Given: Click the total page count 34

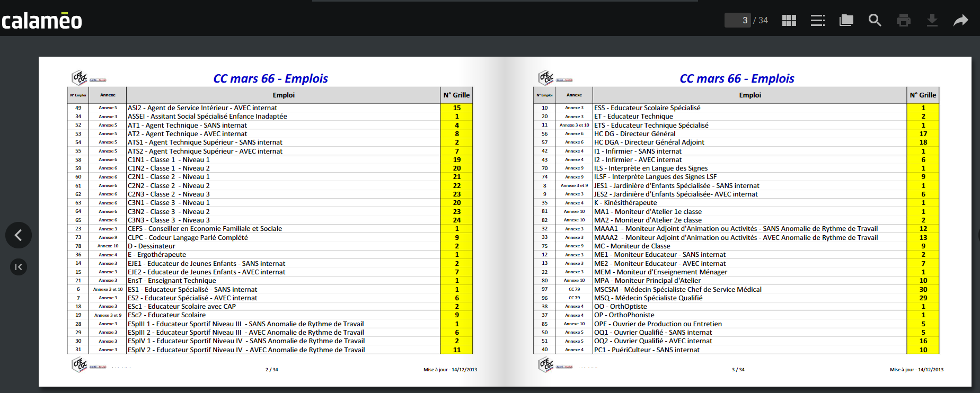Looking at the screenshot, I should pyautogui.click(x=763, y=20).
